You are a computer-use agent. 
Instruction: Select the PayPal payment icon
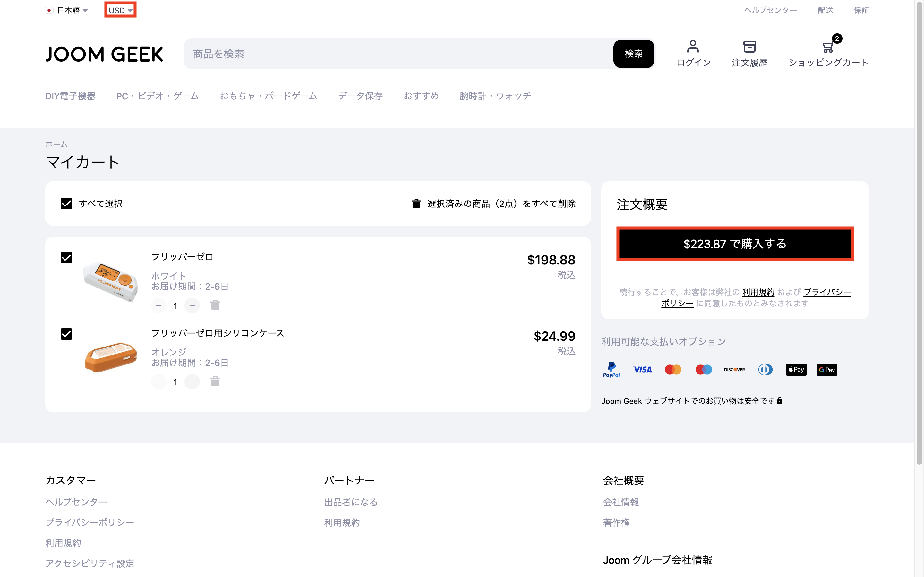pos(611,369)
